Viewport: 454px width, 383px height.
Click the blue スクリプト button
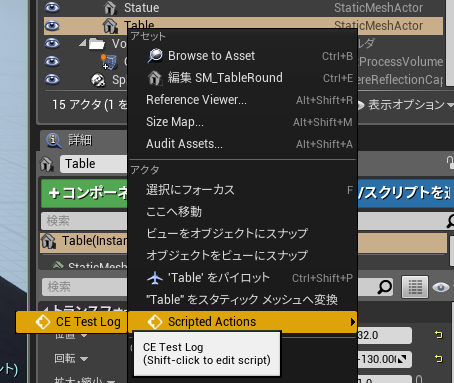(405, 193)
